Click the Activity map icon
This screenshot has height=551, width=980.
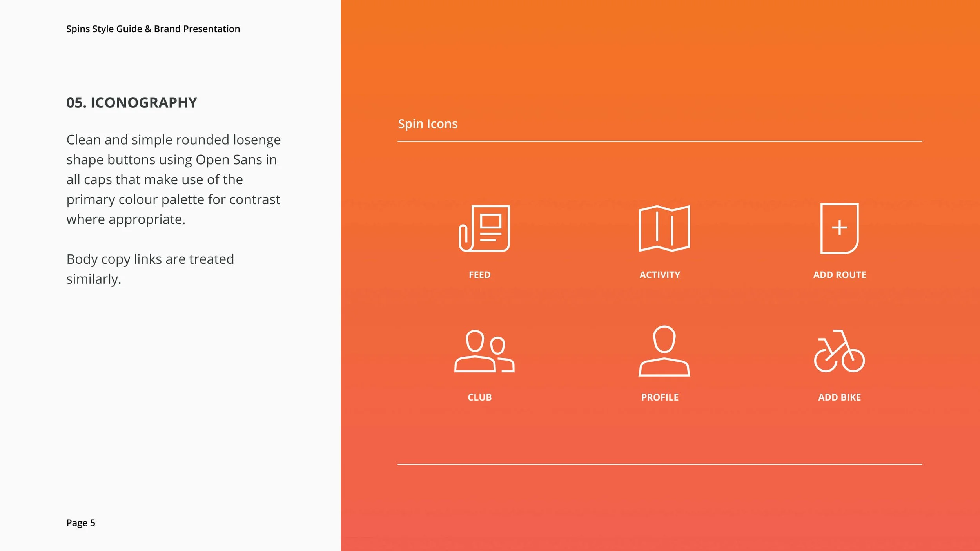664,228
